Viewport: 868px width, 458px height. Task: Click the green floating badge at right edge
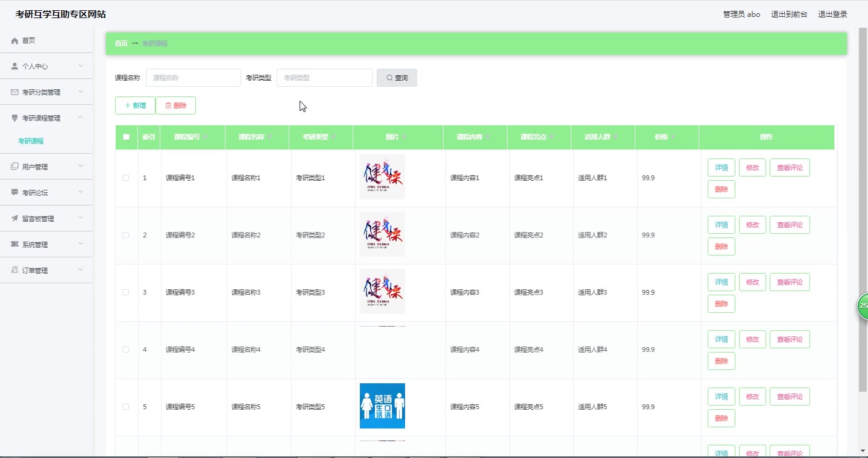tap(863, 306)
